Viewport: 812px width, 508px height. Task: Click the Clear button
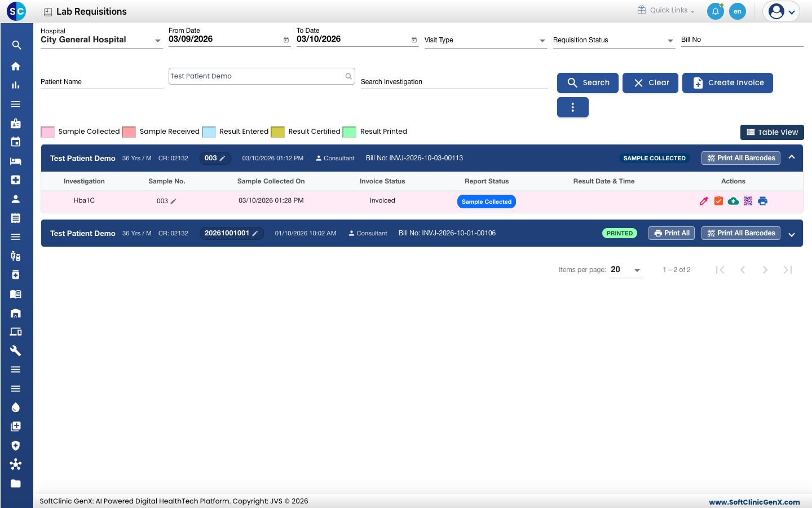pyautogui.click(x=650, y=82)
